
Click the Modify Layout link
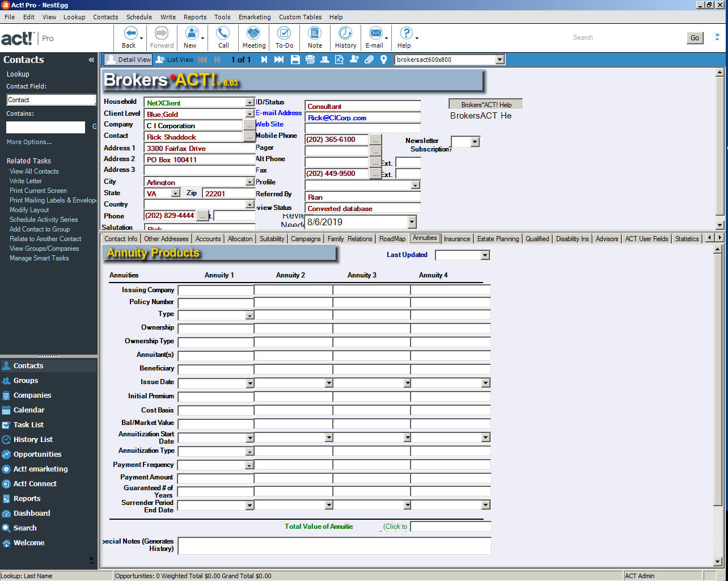(x=29, y=210)
